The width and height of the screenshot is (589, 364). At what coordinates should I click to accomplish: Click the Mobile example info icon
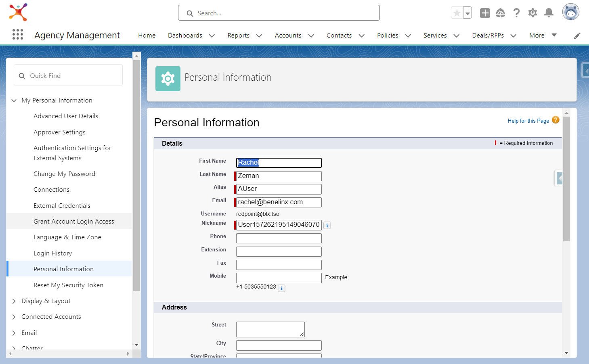pos(282,288)
